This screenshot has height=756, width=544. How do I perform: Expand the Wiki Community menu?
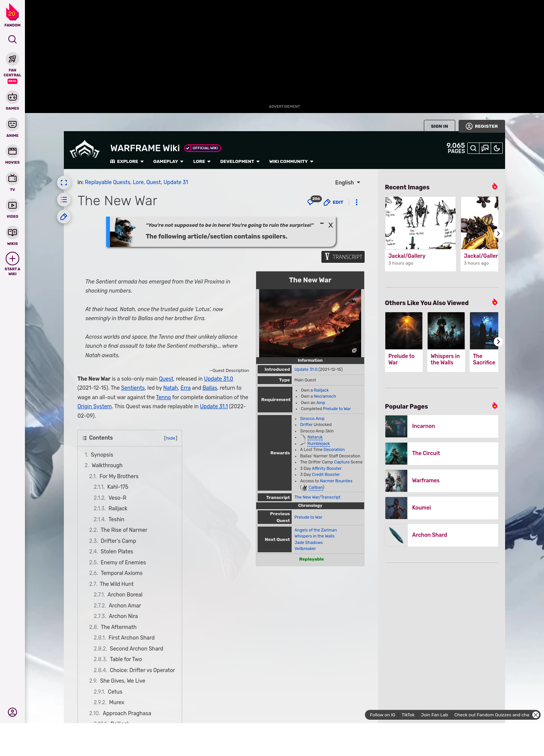[291, 161]
